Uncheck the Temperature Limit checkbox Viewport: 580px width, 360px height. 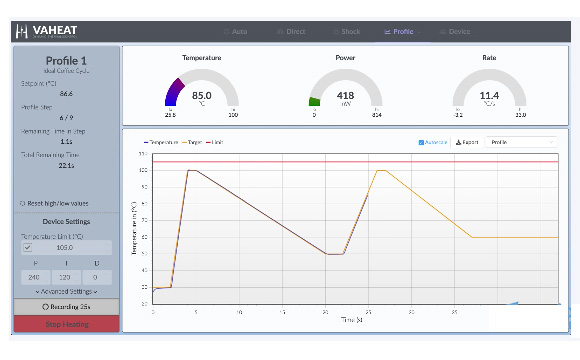[27, 248]
